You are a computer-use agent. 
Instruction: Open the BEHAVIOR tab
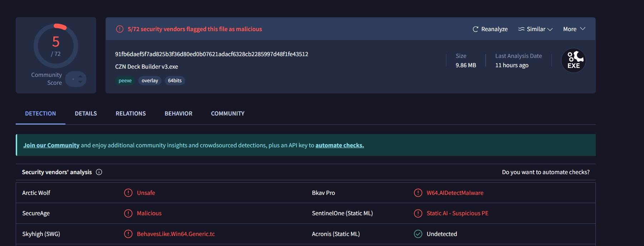point(178,113)
